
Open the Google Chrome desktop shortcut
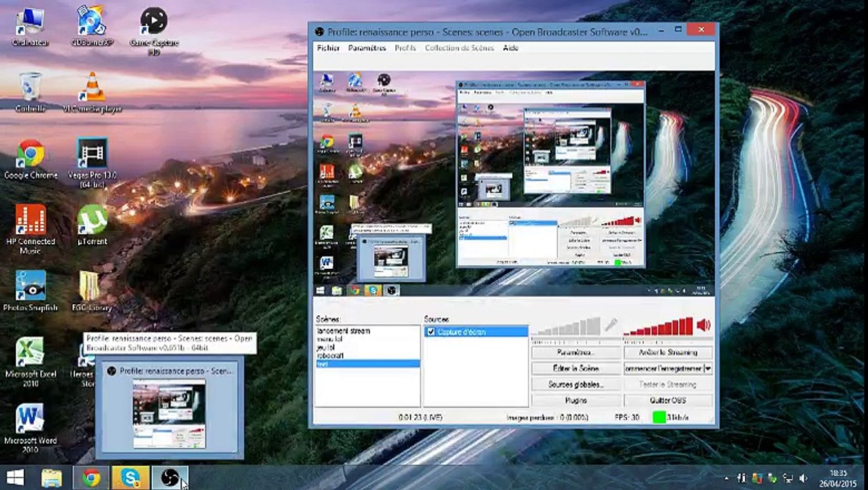30,159
